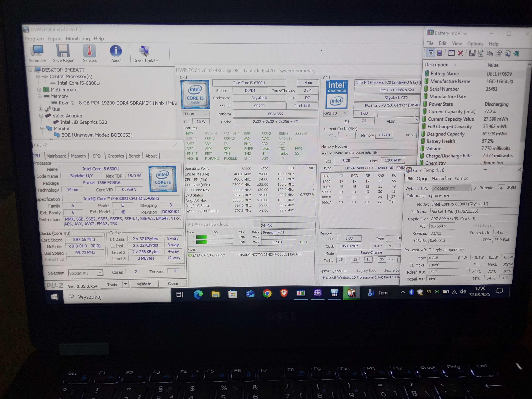Click the red X delete icon in BatteryInfoView

(x=460, y=53)
